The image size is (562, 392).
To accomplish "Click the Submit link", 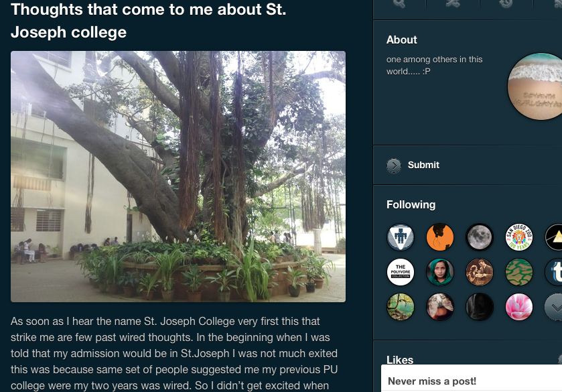I will click(x=423, y=165).
